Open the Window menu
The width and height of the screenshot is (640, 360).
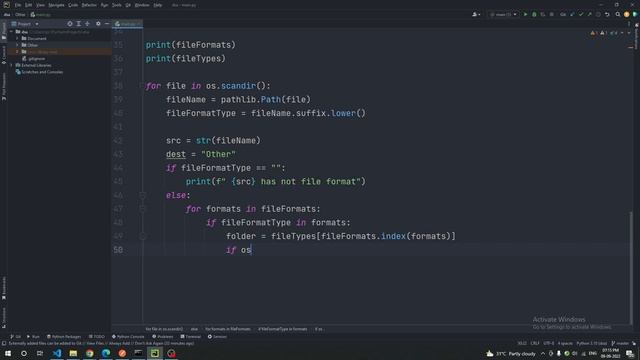pos(142,5)
